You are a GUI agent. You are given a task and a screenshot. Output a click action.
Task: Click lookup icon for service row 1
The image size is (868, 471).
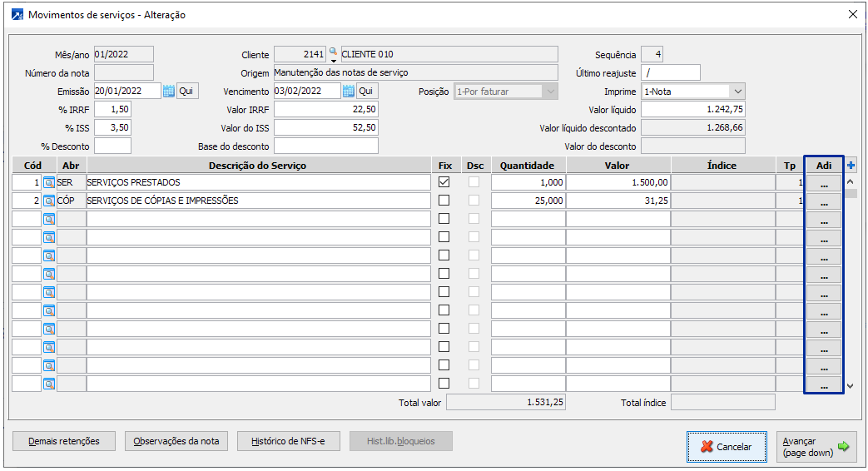(x=49, y=182)
